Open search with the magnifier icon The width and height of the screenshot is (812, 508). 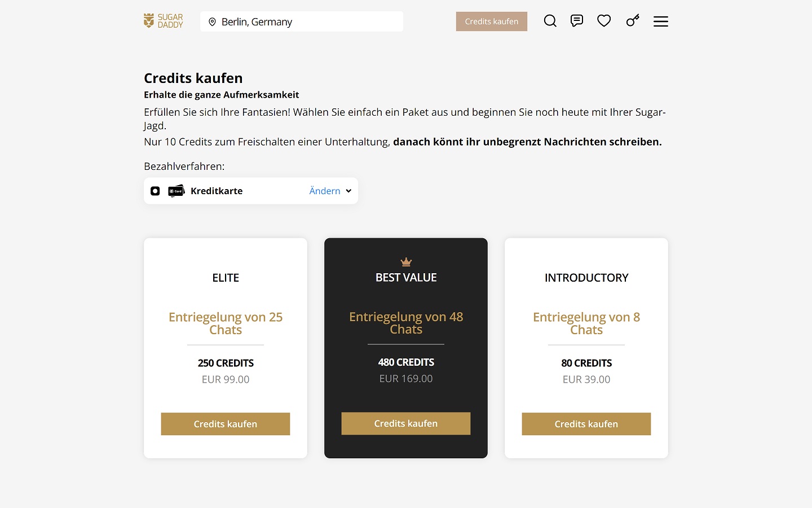(x=550, y=21)
